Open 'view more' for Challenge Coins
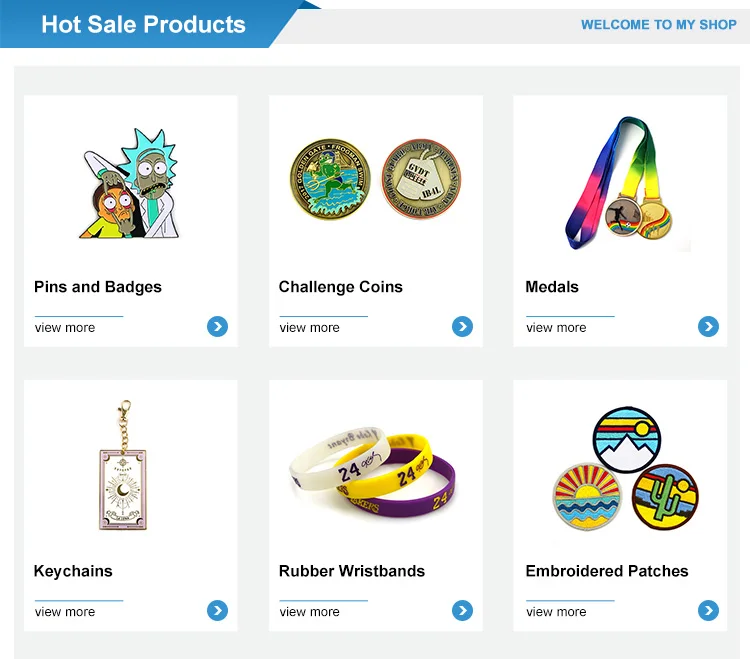The height and width of the screenshot is (659, 750). click(309, 328)
